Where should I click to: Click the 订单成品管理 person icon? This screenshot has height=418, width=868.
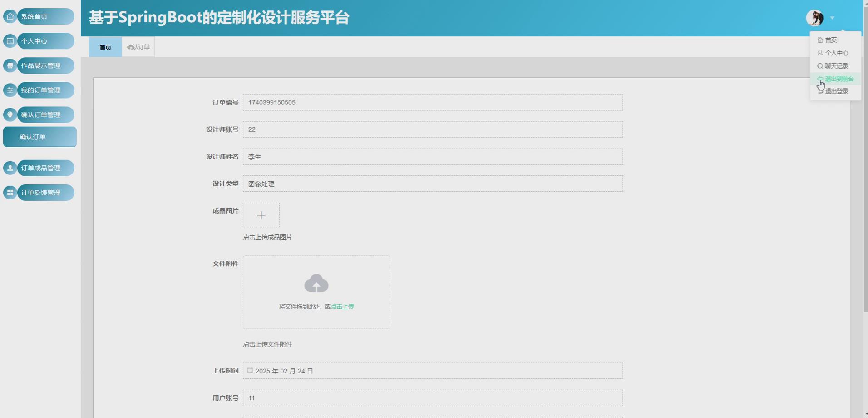(x=10, y=168)
